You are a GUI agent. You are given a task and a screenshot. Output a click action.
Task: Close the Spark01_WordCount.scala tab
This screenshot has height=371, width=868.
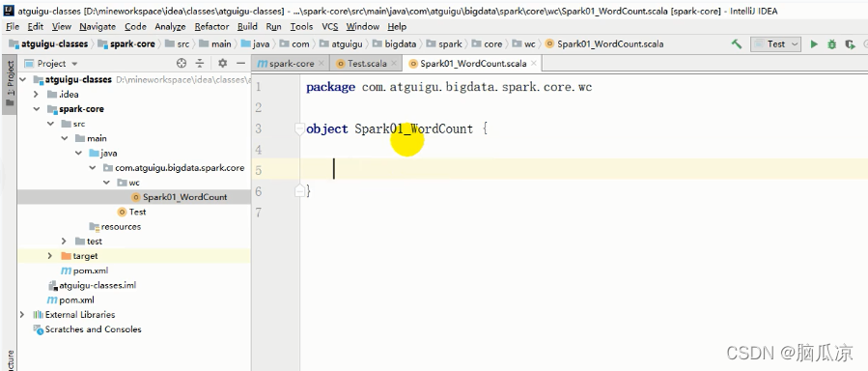coord(534,63)
